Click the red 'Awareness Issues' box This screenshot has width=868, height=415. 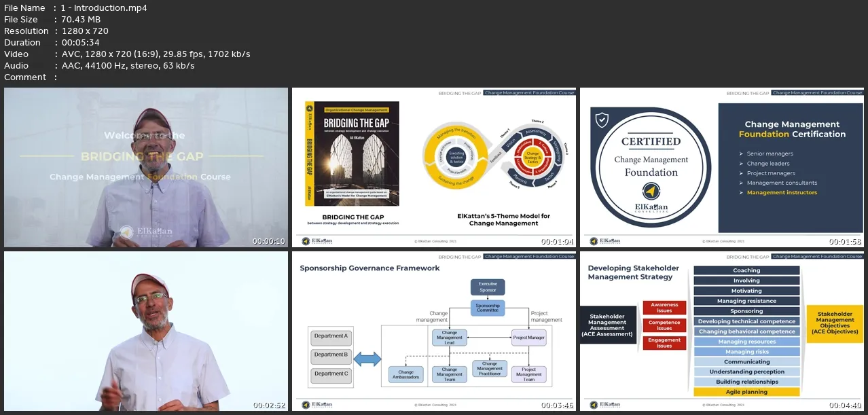pyautogui.click(x=664, y=308)
